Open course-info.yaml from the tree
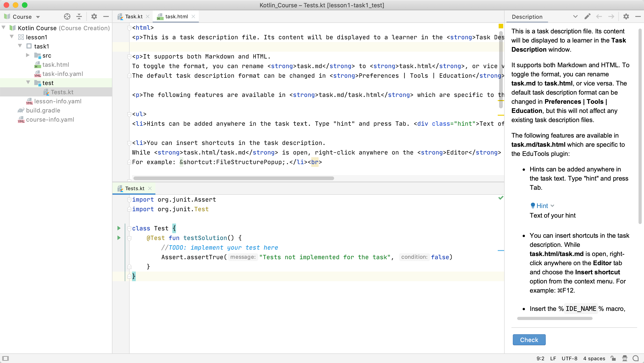644x363 pixels. point(50,120)
